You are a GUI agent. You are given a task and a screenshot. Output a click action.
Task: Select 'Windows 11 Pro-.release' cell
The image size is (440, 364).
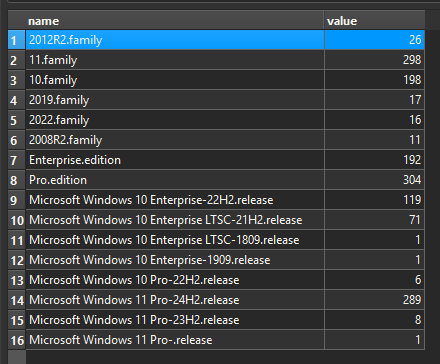coord(175,340)
